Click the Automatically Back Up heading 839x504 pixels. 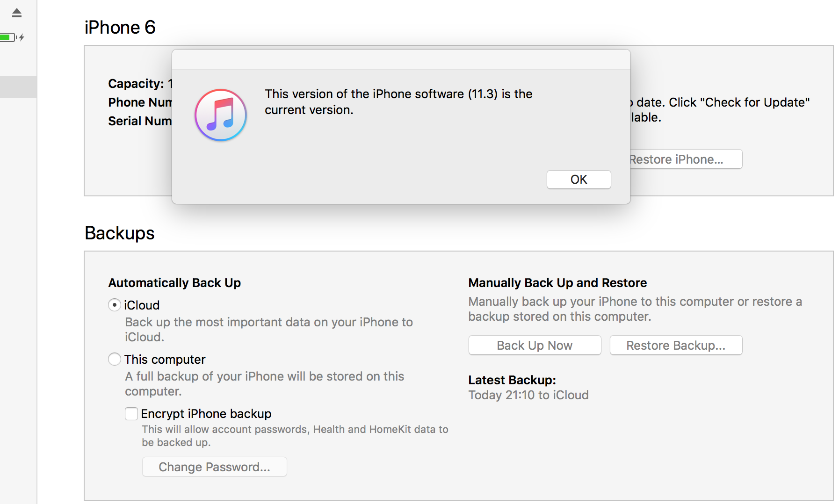pyautogui.click(x=174, y=283)
